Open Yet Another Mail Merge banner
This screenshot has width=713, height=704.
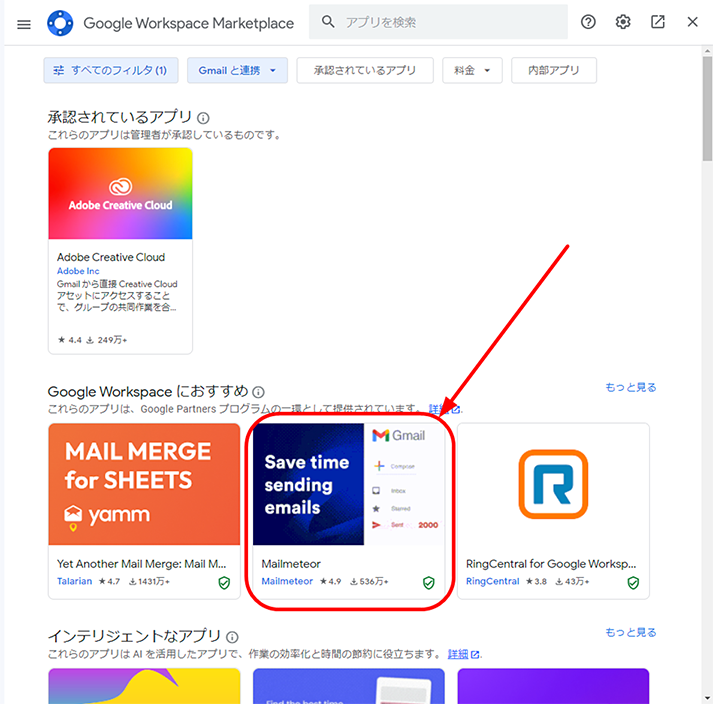[144, 484]
